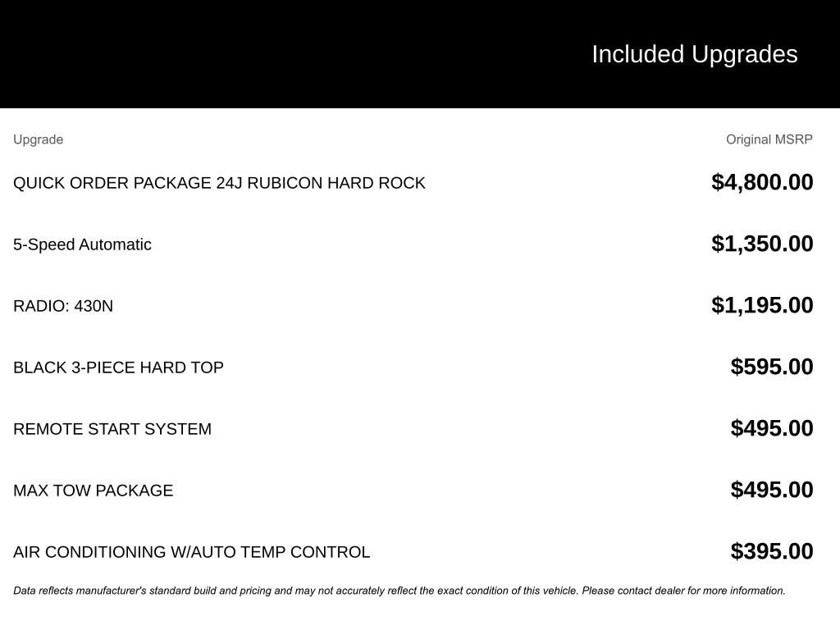
Task: Click the Original MSRP column header
Action: (769, 139)
